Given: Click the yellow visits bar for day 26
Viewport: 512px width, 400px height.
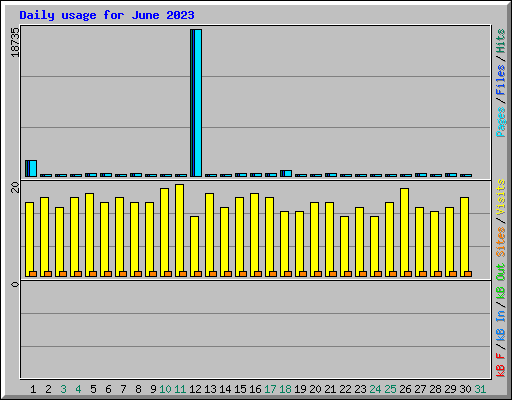Looking at the screenshot, I should coord(404,232).
